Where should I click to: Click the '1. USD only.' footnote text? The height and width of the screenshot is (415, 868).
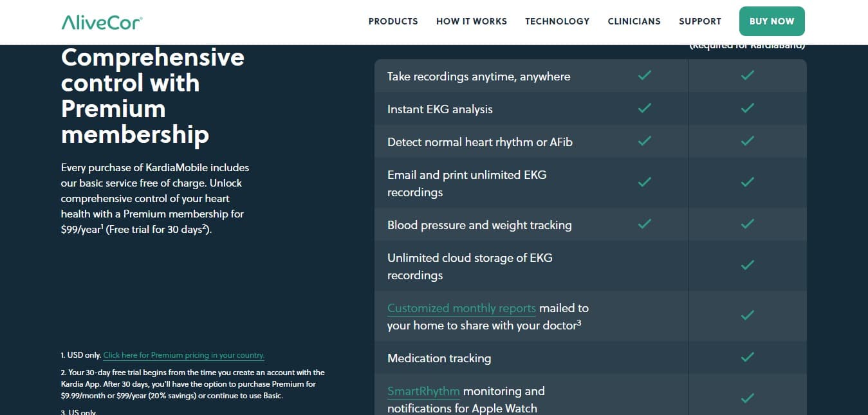pyautogui.click(x=81, y=355)
